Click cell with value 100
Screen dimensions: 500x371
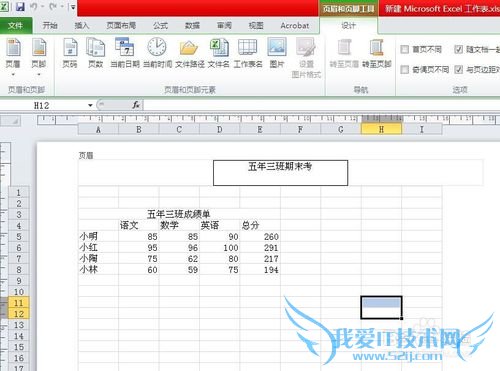220,248
